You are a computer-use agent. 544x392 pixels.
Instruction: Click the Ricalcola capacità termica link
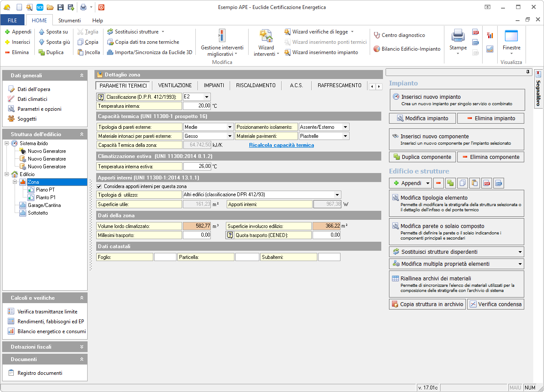[x=281, y=145]
